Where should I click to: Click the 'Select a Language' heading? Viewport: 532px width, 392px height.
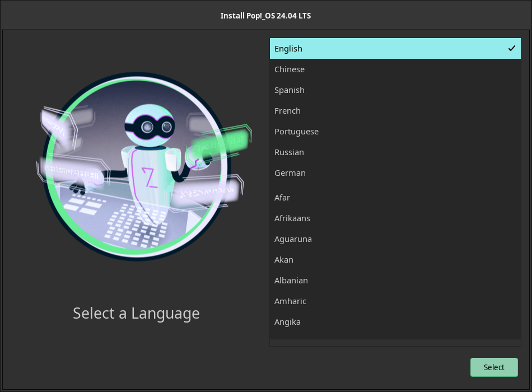(x=136, y=313)
